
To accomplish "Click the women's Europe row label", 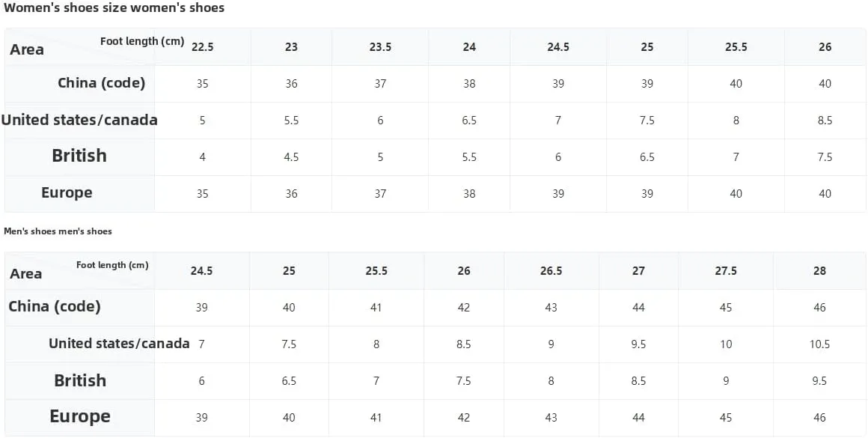I will tap(67, 192).
